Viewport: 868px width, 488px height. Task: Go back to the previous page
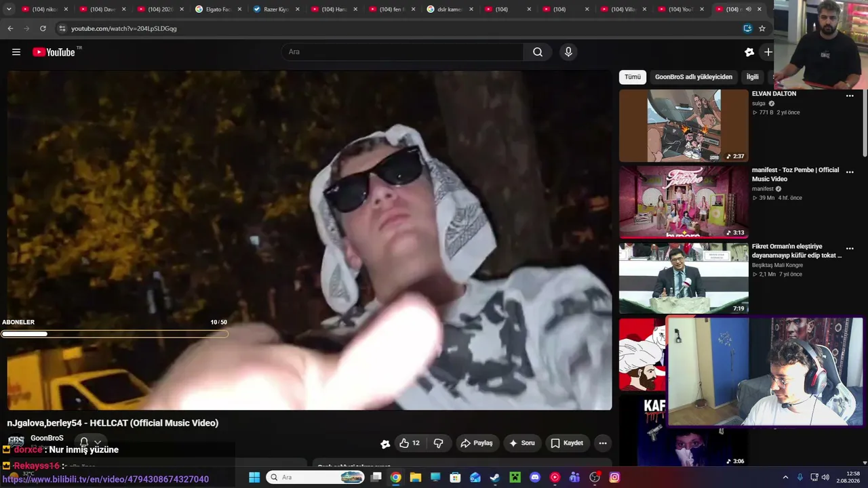(10, 28)
